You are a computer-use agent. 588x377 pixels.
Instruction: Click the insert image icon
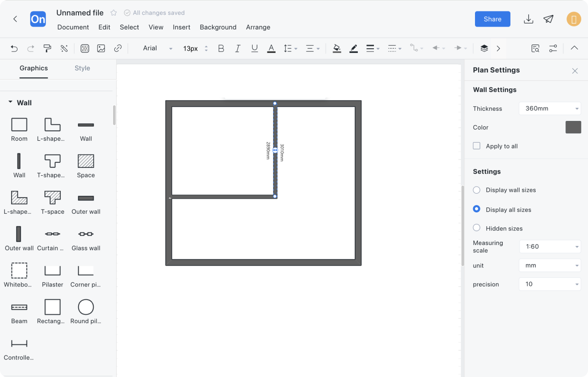(101, 48)
